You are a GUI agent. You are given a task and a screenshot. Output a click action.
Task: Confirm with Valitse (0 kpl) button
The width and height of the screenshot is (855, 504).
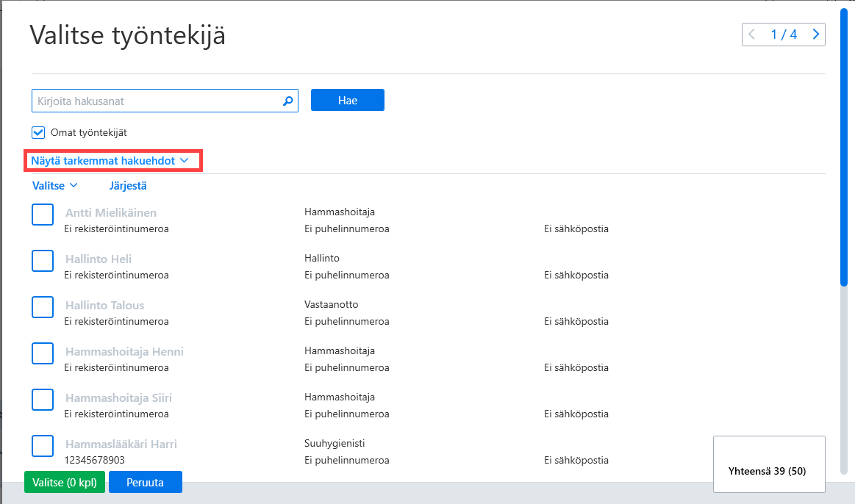(65, 482)
